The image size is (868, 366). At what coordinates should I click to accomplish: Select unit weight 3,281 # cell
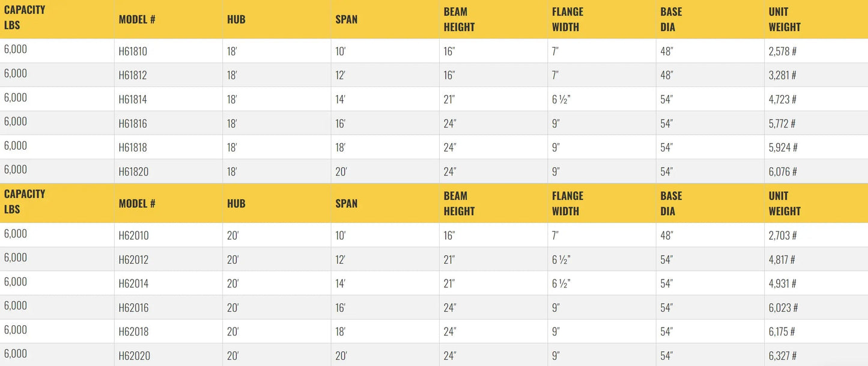coord(783,76)
